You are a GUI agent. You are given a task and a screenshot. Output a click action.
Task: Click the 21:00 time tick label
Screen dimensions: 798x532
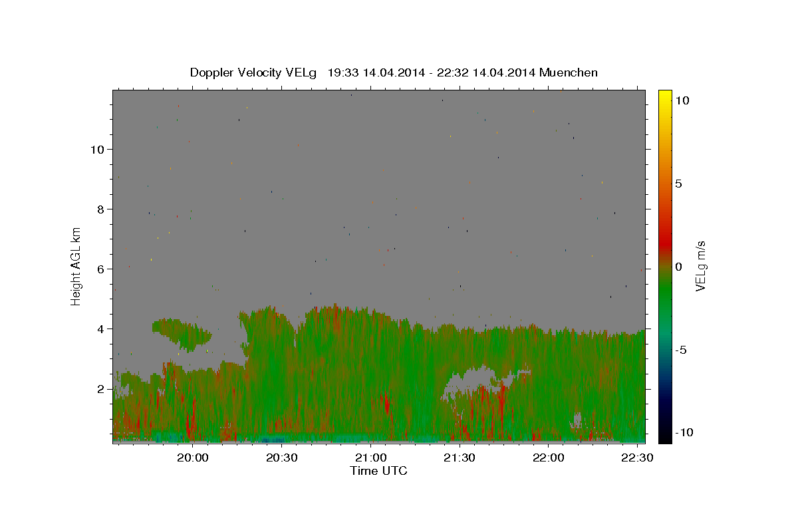click(370, 458)
